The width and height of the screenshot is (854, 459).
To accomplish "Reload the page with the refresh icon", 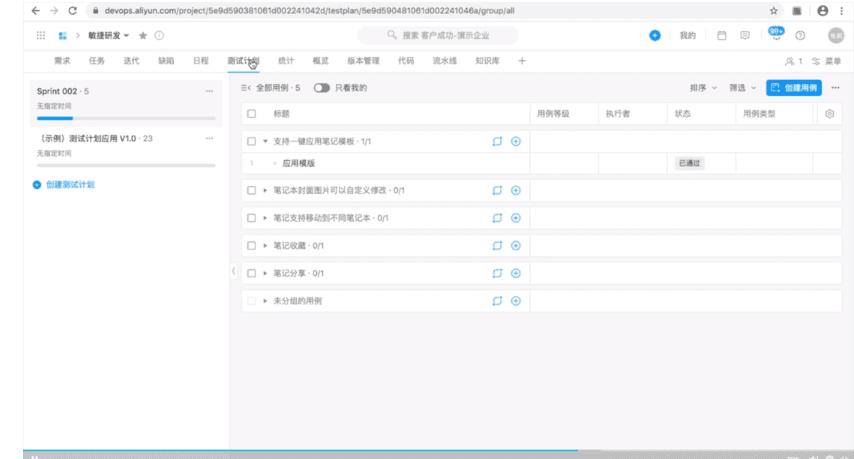I will [x=72, y=11].
